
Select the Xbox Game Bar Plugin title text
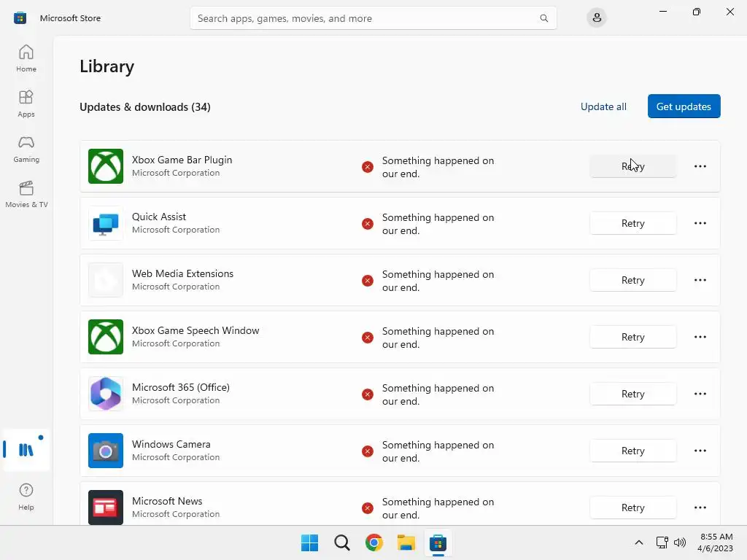tap(182, 160)
